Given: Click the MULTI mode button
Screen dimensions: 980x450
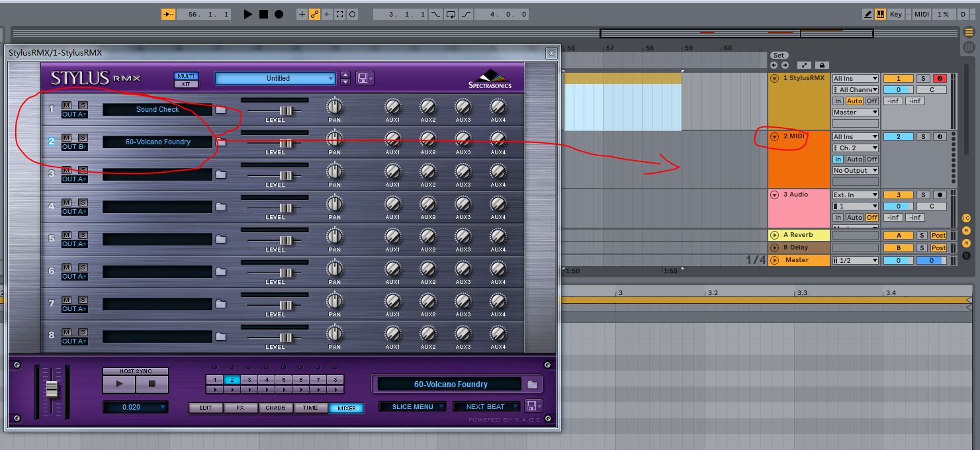Looking at the screenshot, I should click(x=186, y=76).
